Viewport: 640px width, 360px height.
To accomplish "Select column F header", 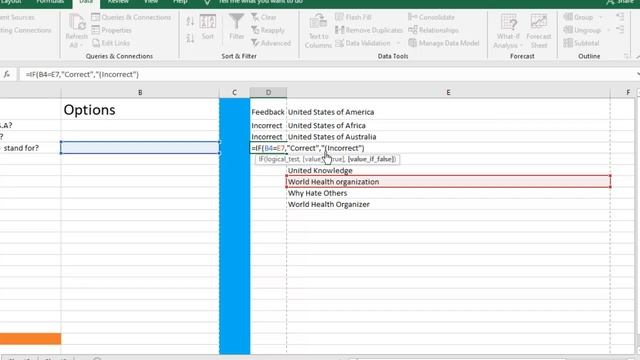I will (628, 93).
